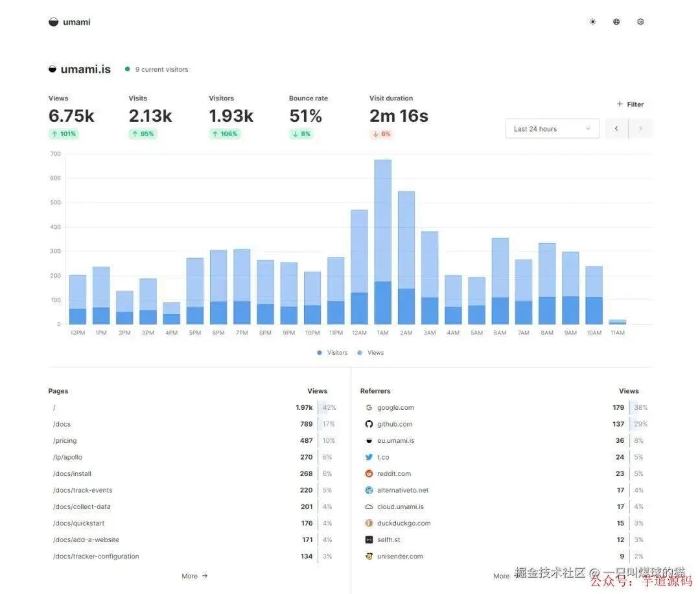Toggle Visitors legend item
The image size is (700, 594).
(332, 353)
